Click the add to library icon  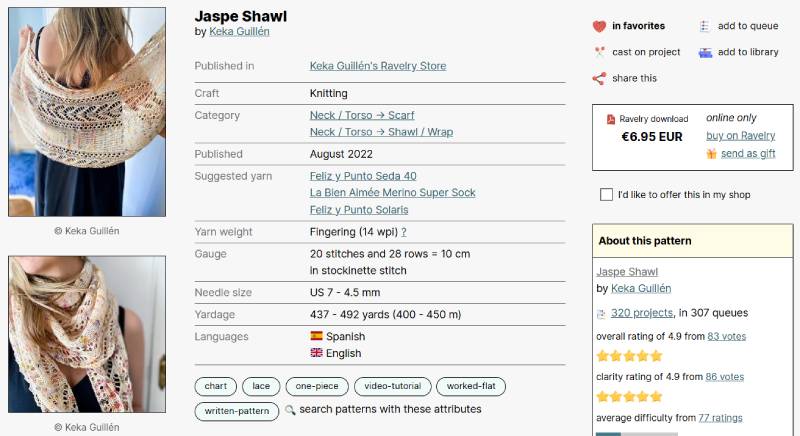(x=705, y=52)
